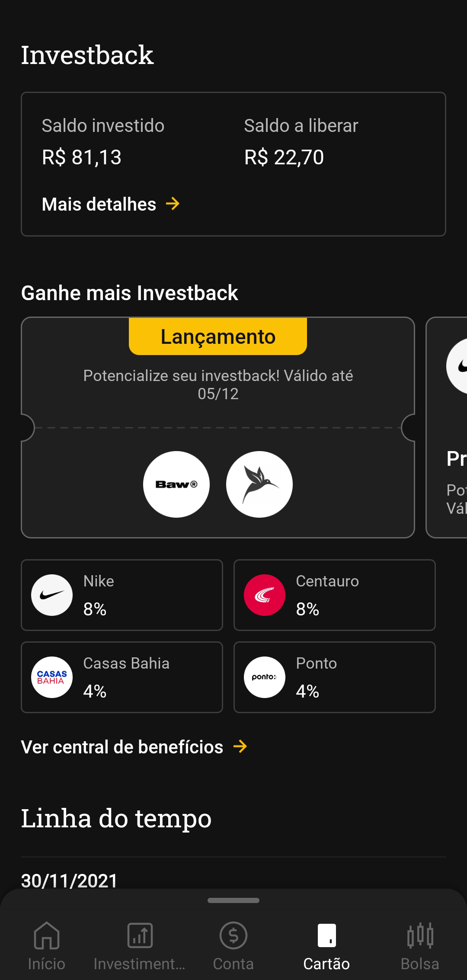Tap the hummingbird brand logo
This screenshot has height=980, width=467.
(259, 484)
